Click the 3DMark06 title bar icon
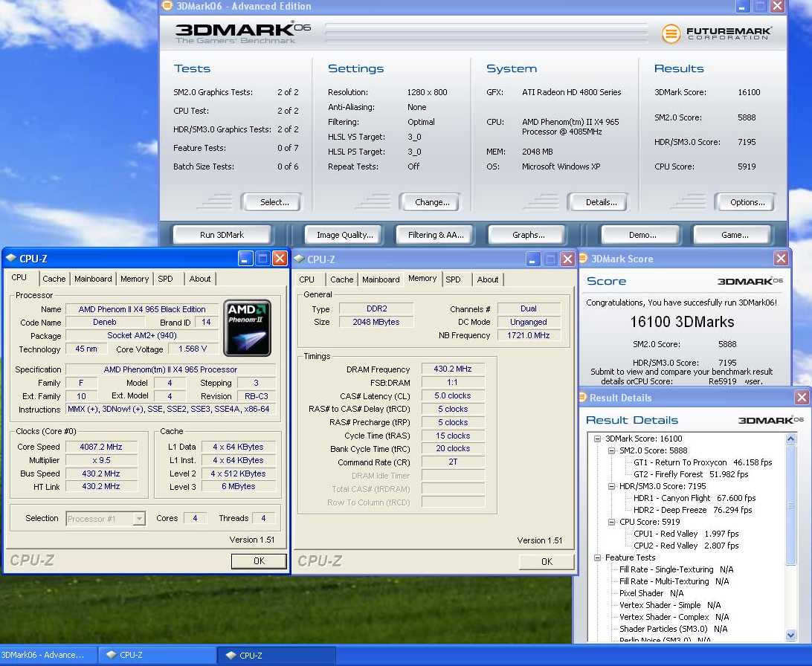This screenshot has height=666, width=812. (x=167, y=7)
